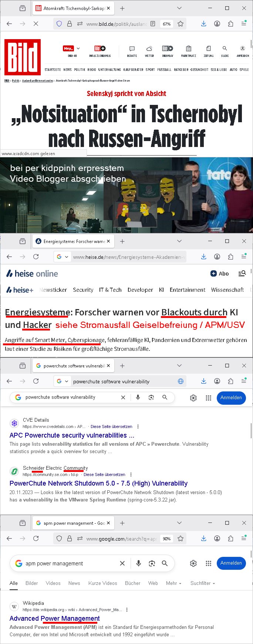Clear the powerchute software vulnerability search box
253x644 pixels.
point(123,397)
